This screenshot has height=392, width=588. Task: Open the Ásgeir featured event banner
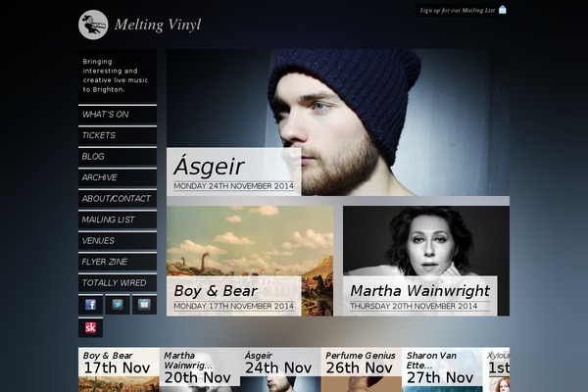(x=338, y=122)
